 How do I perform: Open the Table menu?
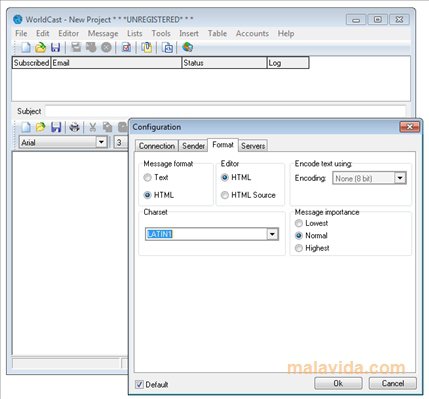(x=217, y=34)
